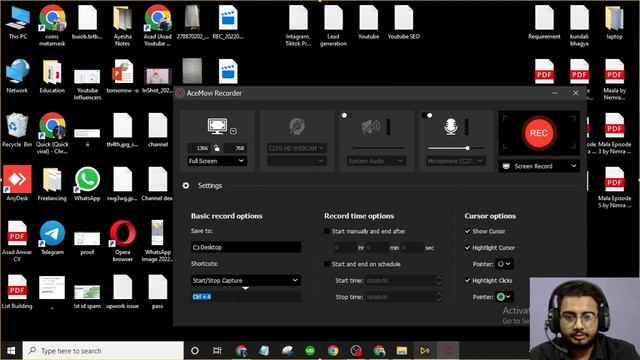This screenshot has height=360, width=640.
Task: Select the Network desktop icon
Action: click(17, 76)
